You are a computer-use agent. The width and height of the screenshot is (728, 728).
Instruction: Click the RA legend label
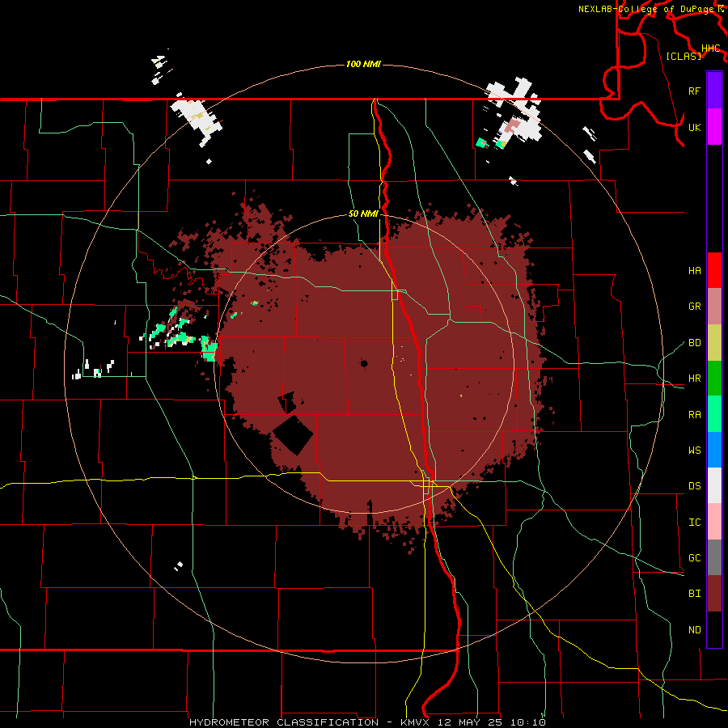(x=695, y=415)
